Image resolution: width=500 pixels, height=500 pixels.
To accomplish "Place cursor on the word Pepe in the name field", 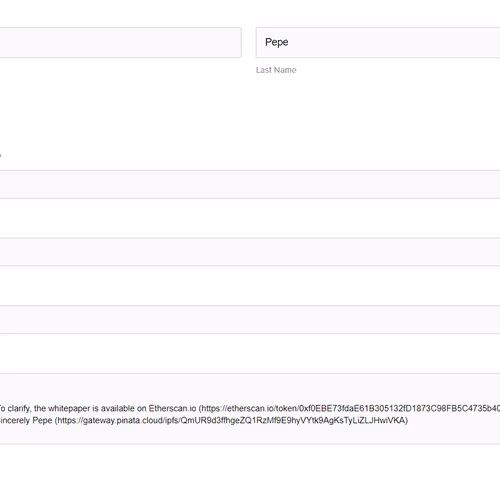I will [277, 42].
